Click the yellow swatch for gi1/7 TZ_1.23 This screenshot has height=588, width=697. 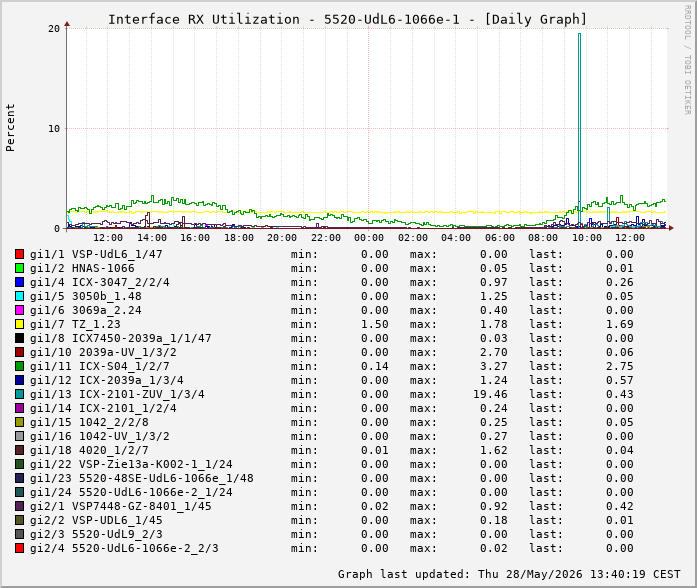pos(19,324)
